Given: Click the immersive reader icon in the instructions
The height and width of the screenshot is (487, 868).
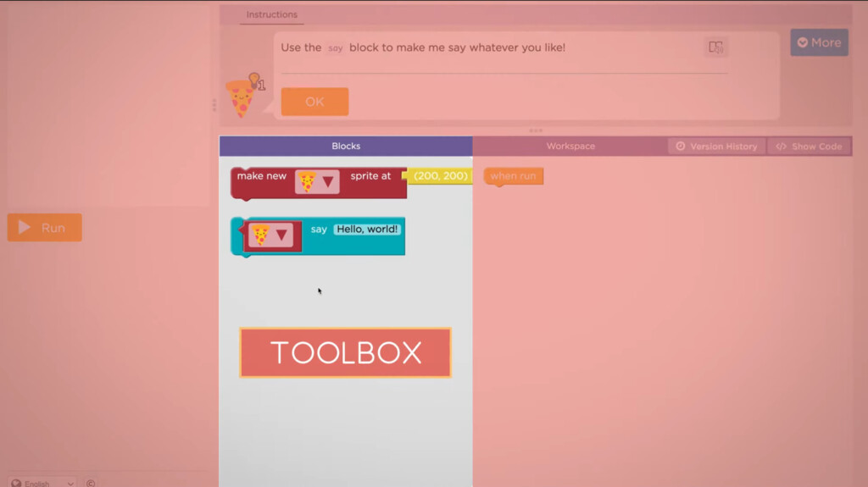Looking at the screenshot, I should [x=715, y=47].
